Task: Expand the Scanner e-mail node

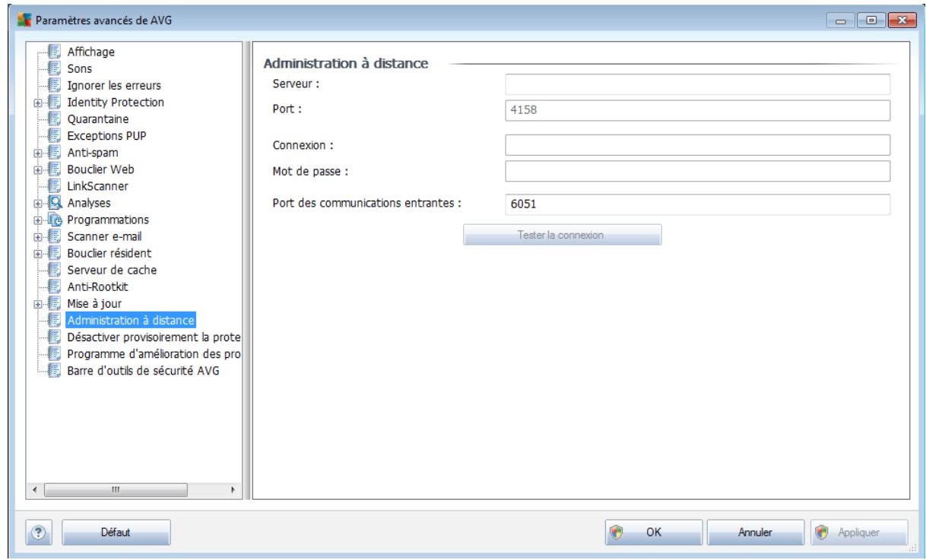Action: point(37,236)
